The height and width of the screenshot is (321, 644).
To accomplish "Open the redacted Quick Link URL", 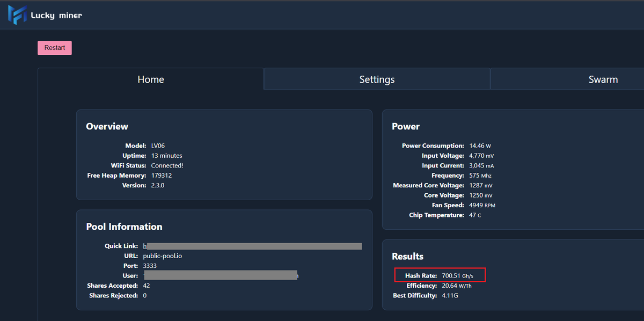I will click(252, 246).
